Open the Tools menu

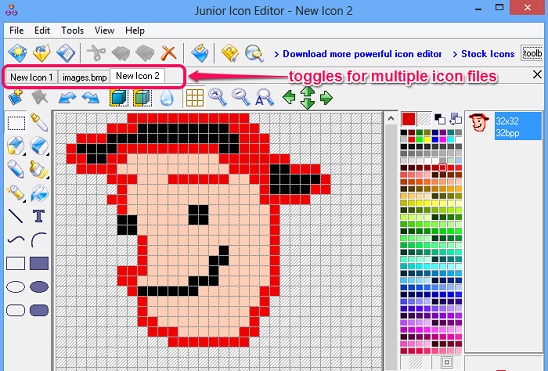pyautogui.click(x=72, y=31)
